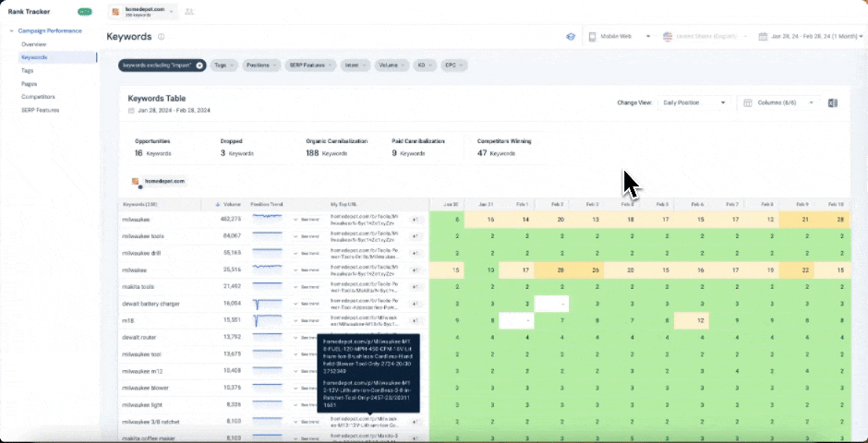Open the graduation cap learning icon
The image size is (868, 443).
point(571,37)
